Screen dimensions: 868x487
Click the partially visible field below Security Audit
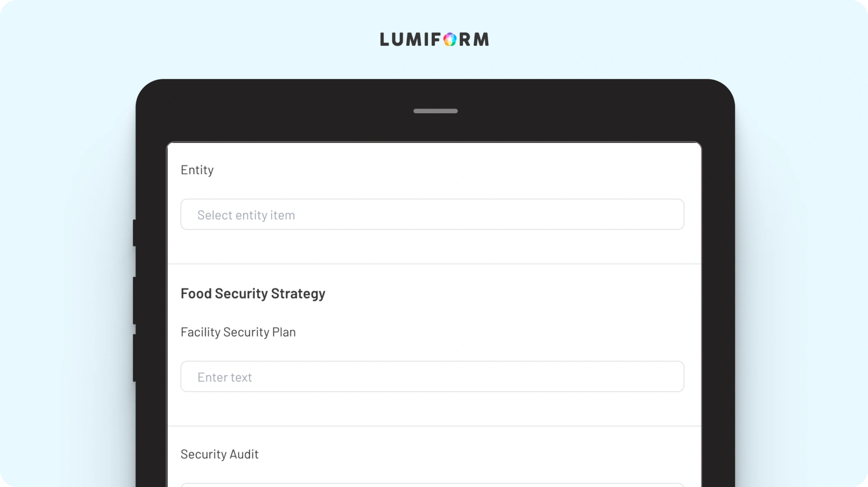pyautogui.click(x=432, y=485)
